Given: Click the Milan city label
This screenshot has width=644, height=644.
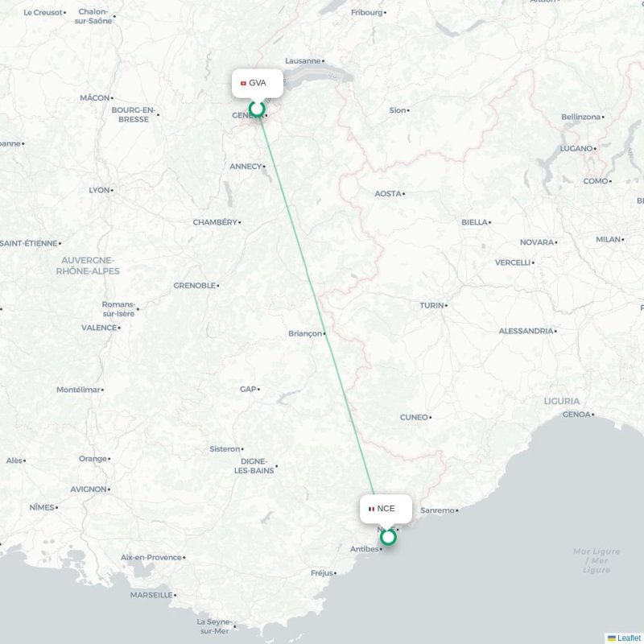Looking at the screenshot, I should point(609,239).
